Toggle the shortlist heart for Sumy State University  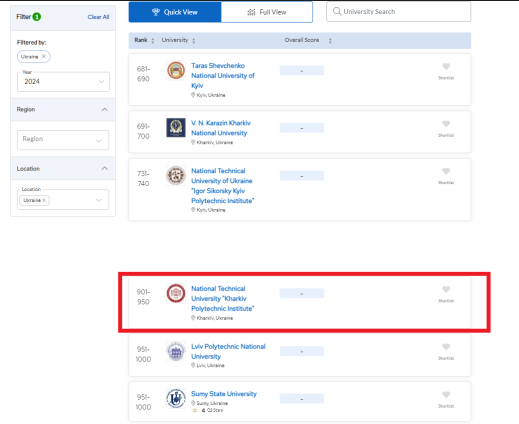pos(446,395)
